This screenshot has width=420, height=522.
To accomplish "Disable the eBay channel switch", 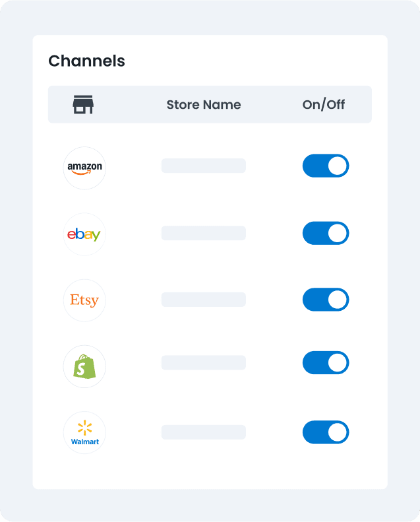I will [x=326, y=233].
